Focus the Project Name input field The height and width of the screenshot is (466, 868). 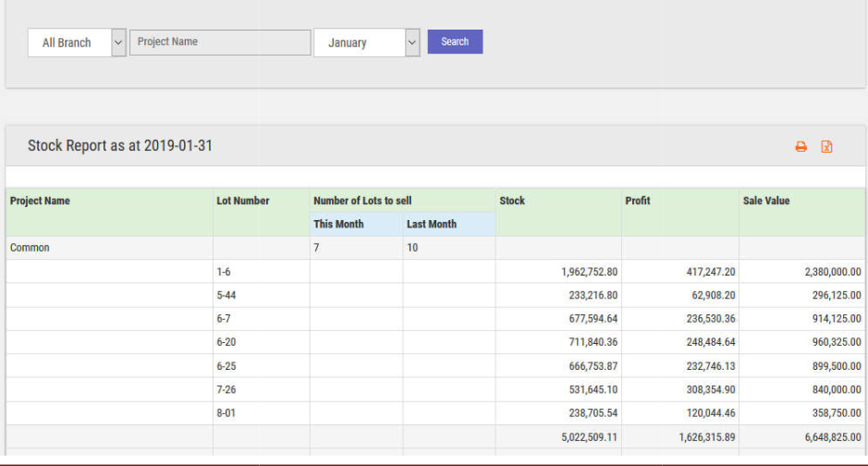coord(220,43)
